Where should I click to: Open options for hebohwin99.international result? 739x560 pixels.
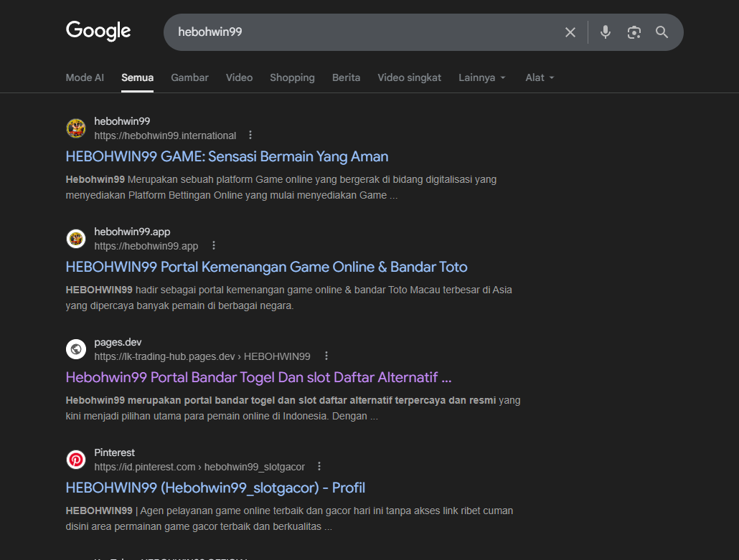pos(250,136)
